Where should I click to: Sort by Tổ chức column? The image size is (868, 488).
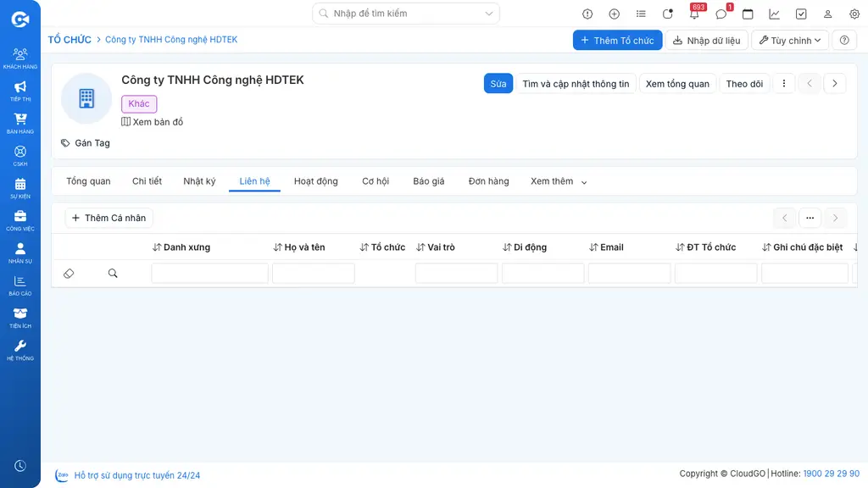click(382, 247)
